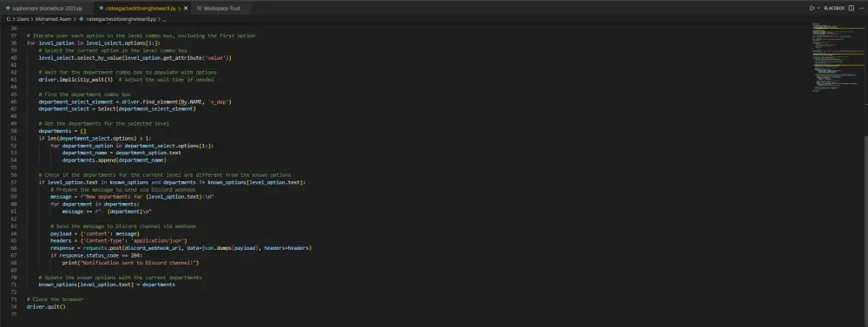Click the known_options[level_option.text] = departments line
868x327 pixels.
107,284
